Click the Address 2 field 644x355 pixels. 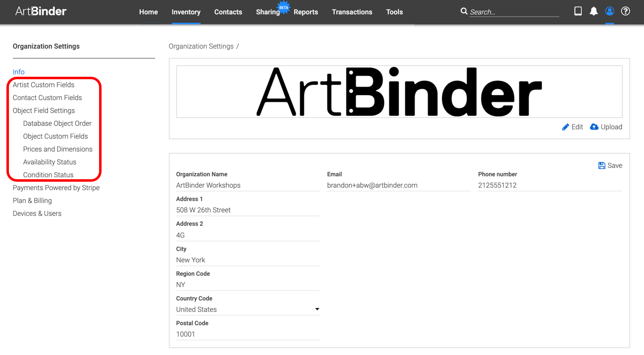click(248, 235)
